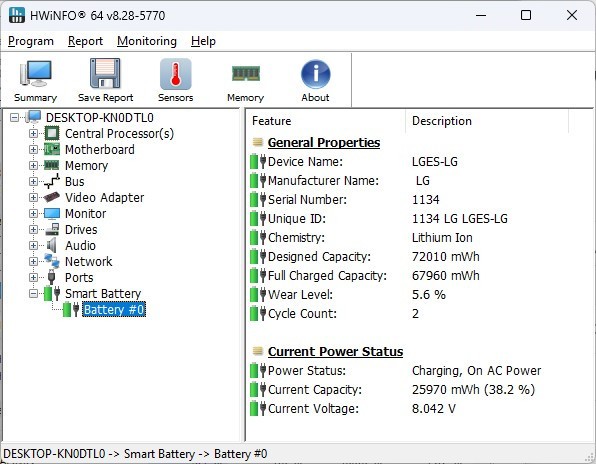Expand the Audio tree node
The image size is (596, 464).
click(x=33, y=245)
